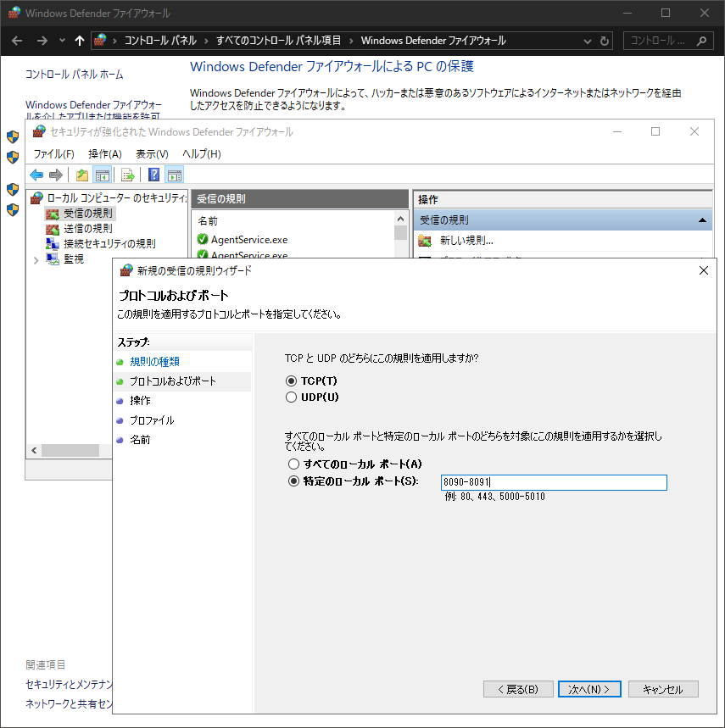Expand the 監視 tree node
The image size is (725, 728).
pyautogui.click(x=36, y=258)
